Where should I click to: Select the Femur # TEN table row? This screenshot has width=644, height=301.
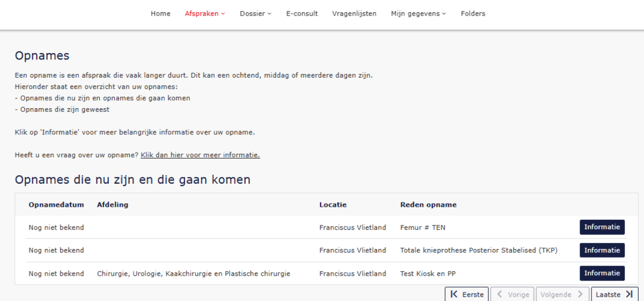coord(214,228)
